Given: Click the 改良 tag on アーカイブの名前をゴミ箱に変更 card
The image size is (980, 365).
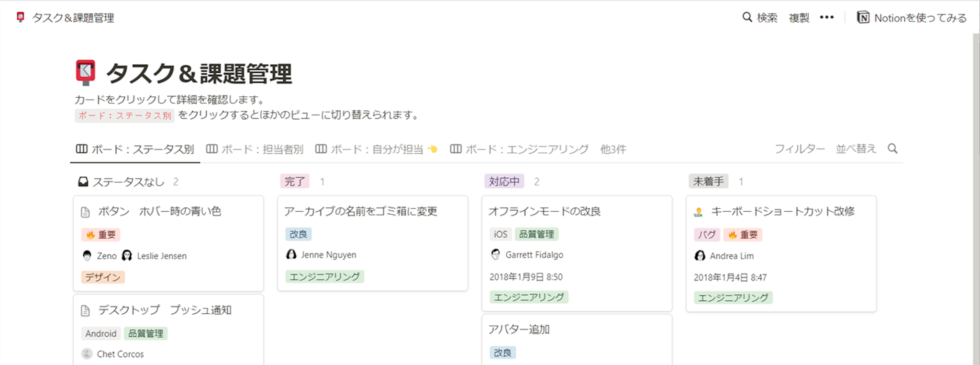Looking at the screenshot, I should coord(299,234).
